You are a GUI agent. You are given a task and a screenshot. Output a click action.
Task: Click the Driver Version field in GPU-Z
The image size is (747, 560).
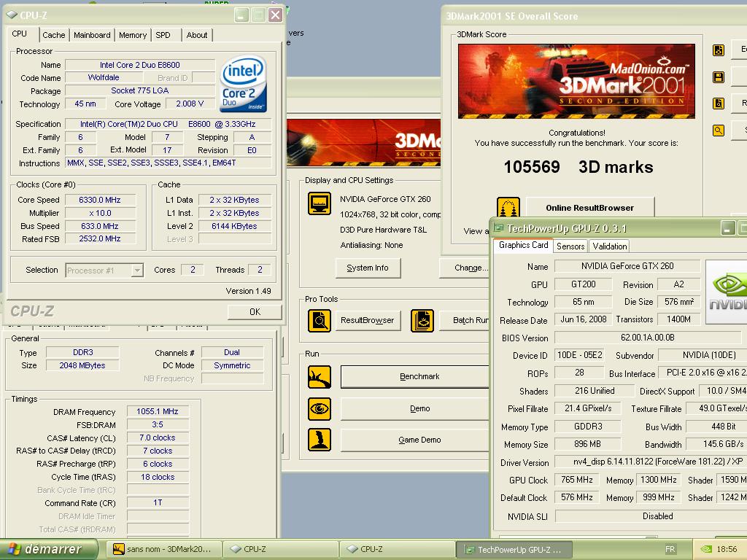[x=650, y=462]
